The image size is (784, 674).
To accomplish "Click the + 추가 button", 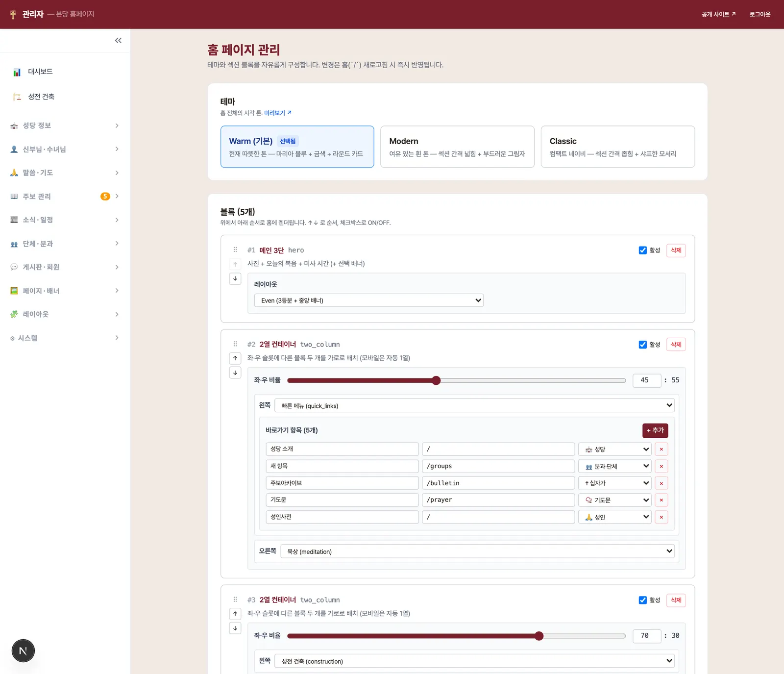I will (655, 430).
